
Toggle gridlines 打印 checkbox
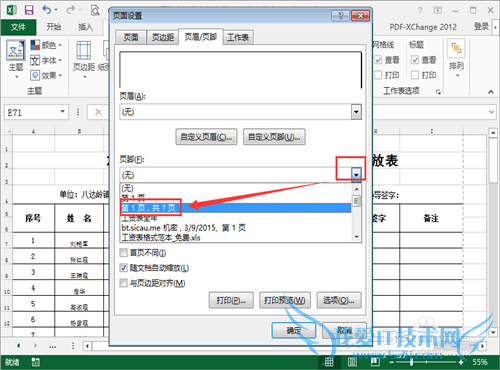(x=378, y=75)
